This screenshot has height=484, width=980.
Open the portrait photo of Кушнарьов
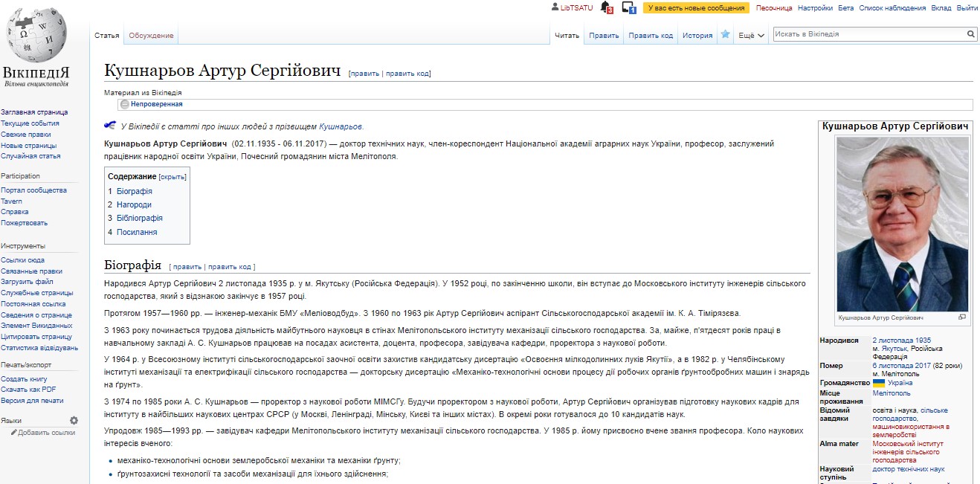point(902,224)
